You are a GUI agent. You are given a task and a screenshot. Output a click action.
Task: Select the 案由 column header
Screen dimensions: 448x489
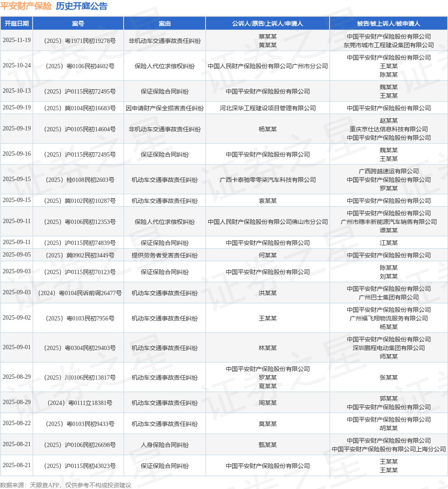pyautogui.click(x=164, y=24)
